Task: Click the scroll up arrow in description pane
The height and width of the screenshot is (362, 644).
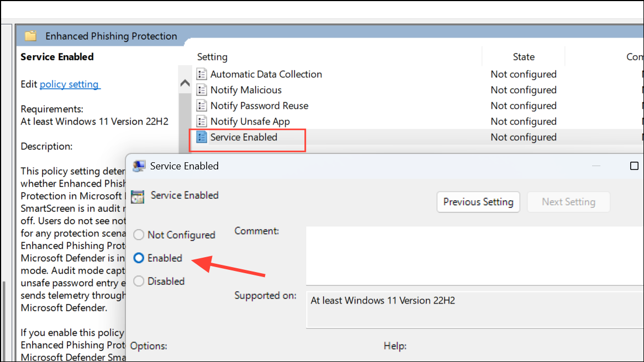Action: (185, 83)
